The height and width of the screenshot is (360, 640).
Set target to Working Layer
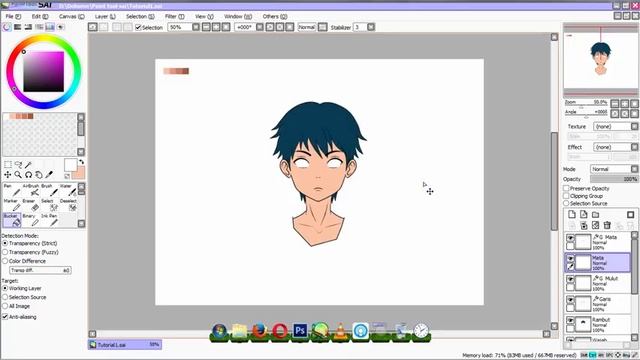pyautogui.click(x=5, y=288)
